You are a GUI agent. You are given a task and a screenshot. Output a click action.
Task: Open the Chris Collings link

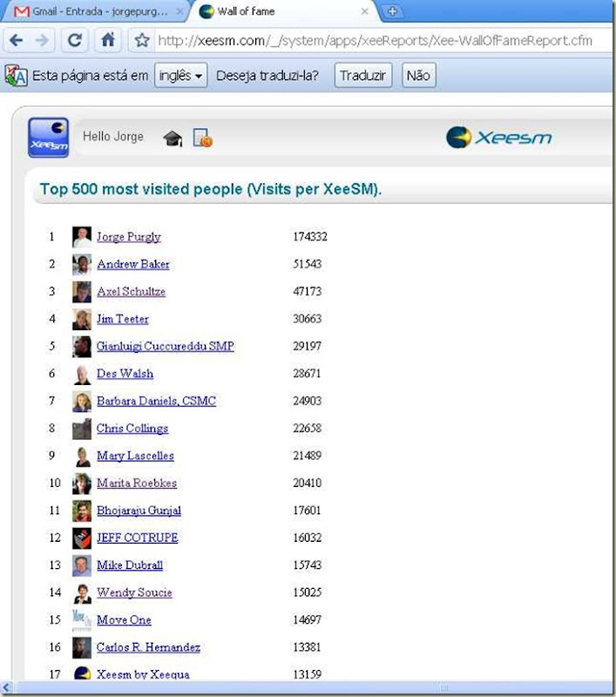click(x=132, y=429)
